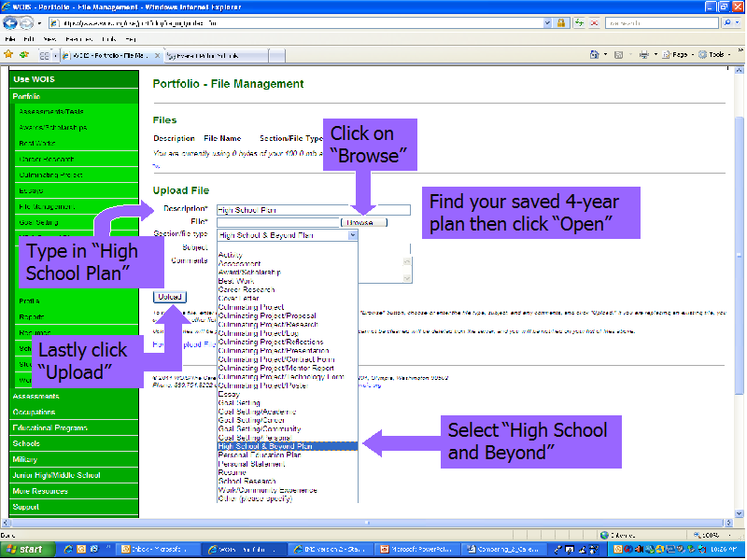Image resolution: width=747 pixels, height=560 pixels.
Task: Click the red Stop loading icon
Action: 594,22
